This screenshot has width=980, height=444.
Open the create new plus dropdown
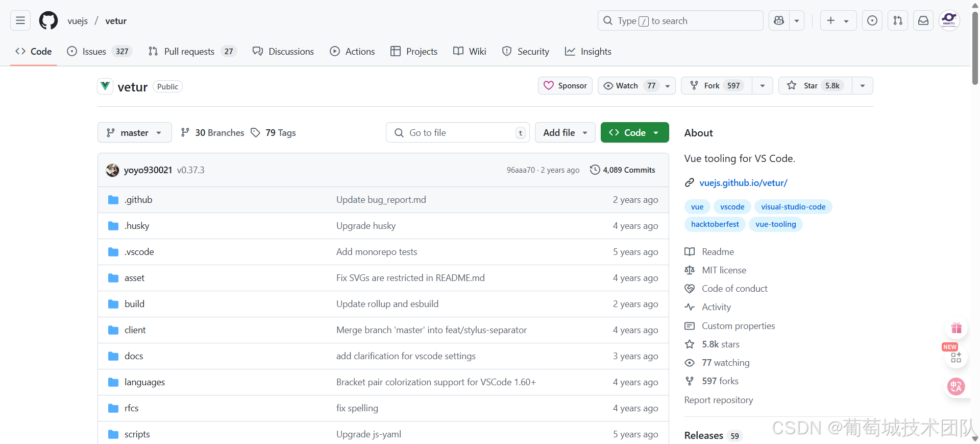coord(838,20)
